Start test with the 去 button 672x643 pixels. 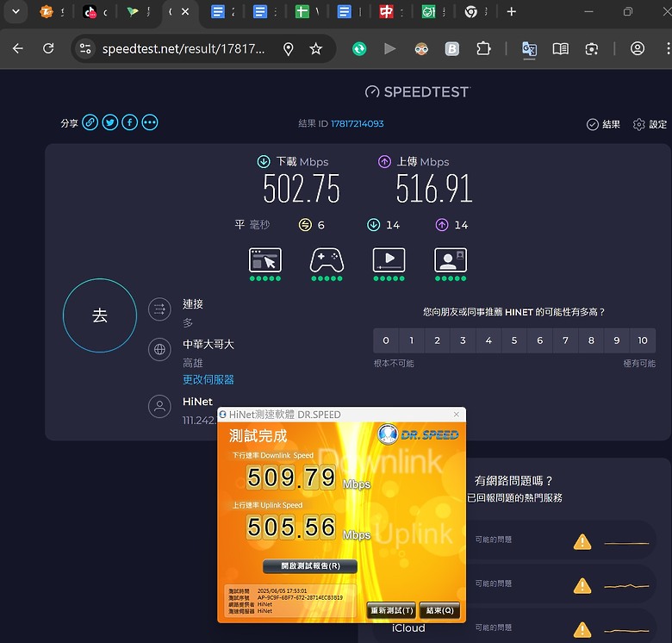(x=100, y=315)
